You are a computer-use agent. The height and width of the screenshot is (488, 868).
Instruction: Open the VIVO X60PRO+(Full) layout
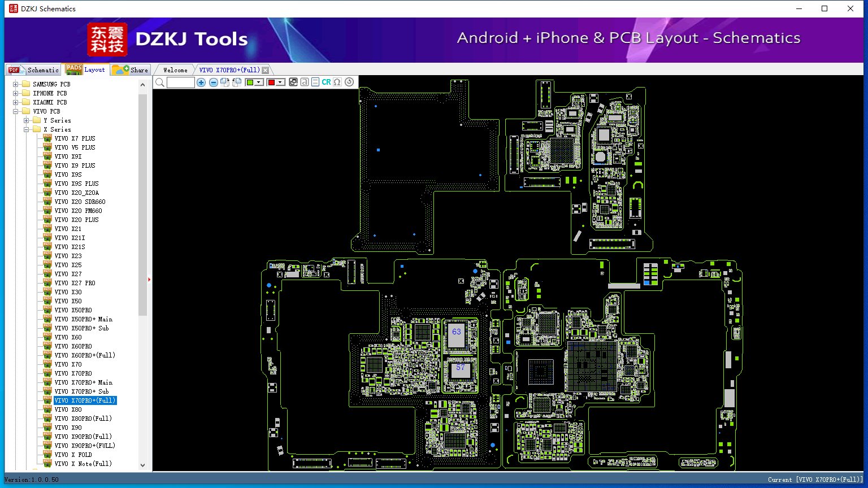(85, 355)
